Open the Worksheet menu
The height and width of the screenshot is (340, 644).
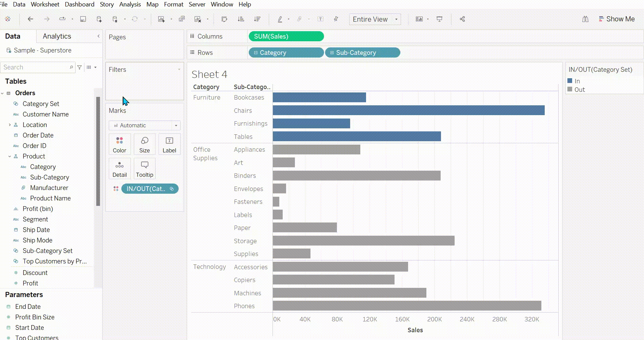pos(45,4)
